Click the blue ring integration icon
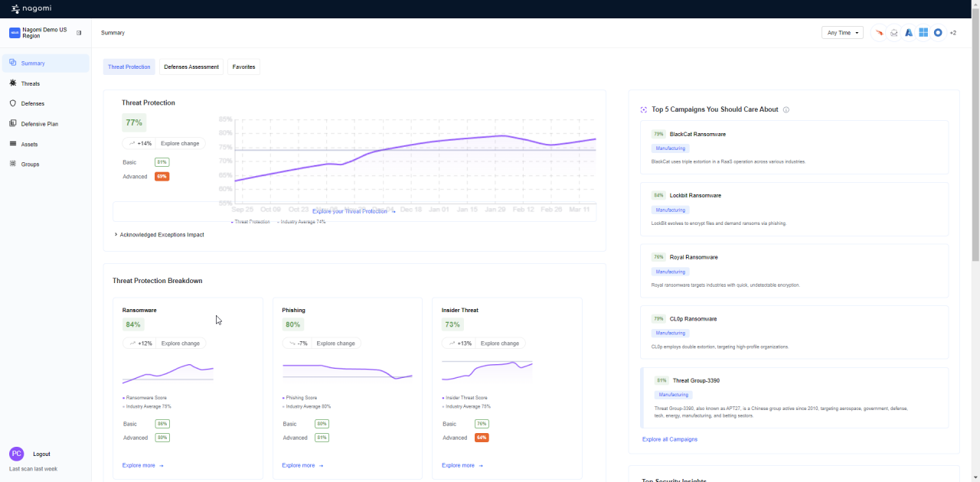The height and width of the screenshot is (482, 980). pos(938,33)
